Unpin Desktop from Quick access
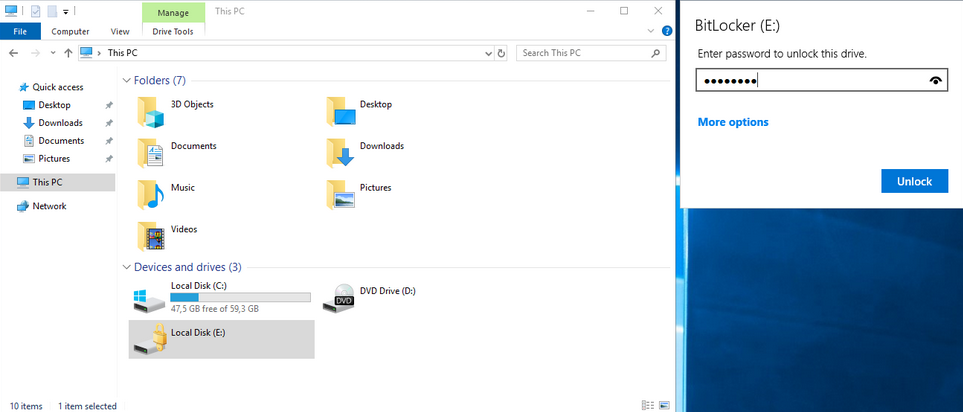 coord(109,105)
